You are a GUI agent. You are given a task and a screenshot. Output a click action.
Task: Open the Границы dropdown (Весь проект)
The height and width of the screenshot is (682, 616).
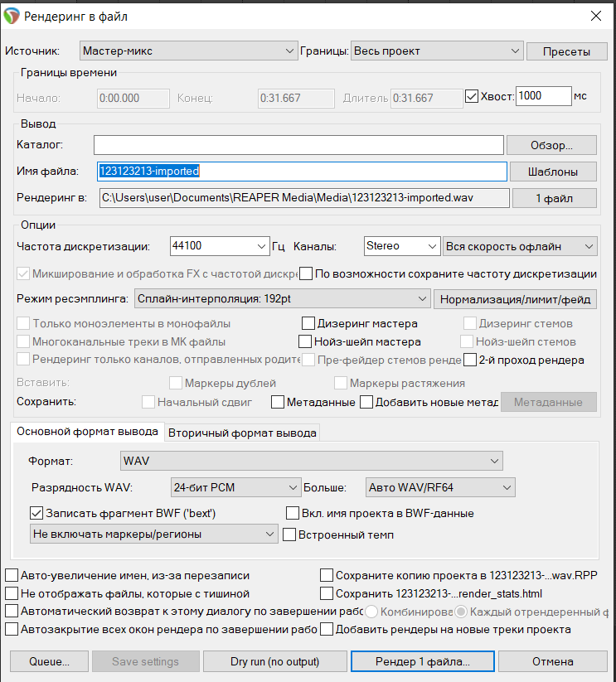coord(437,51)
